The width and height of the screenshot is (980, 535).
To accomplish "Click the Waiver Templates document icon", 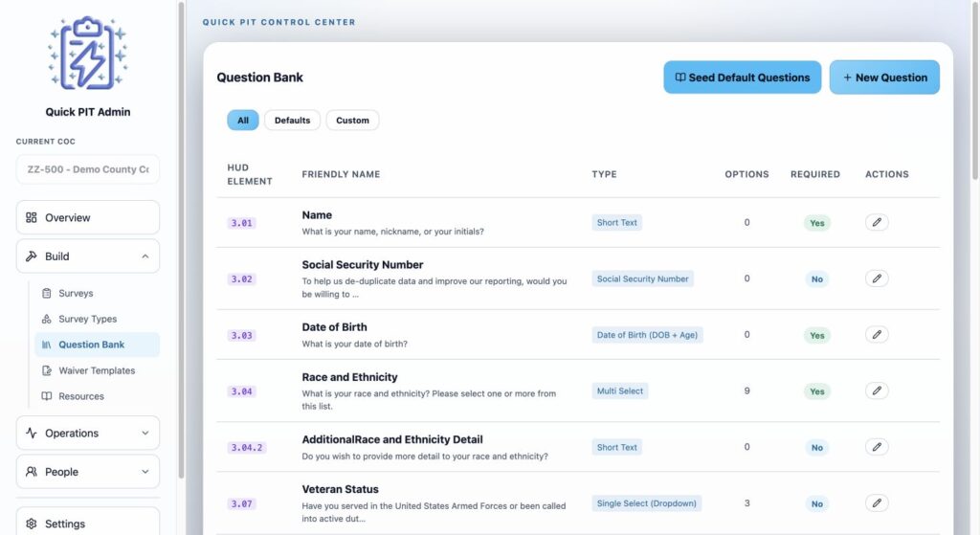I will coord(46,370).
